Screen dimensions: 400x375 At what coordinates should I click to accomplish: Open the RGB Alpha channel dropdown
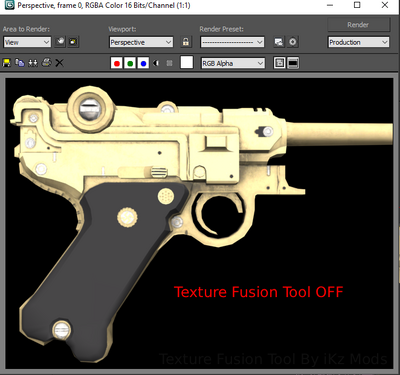coord(233,63)
